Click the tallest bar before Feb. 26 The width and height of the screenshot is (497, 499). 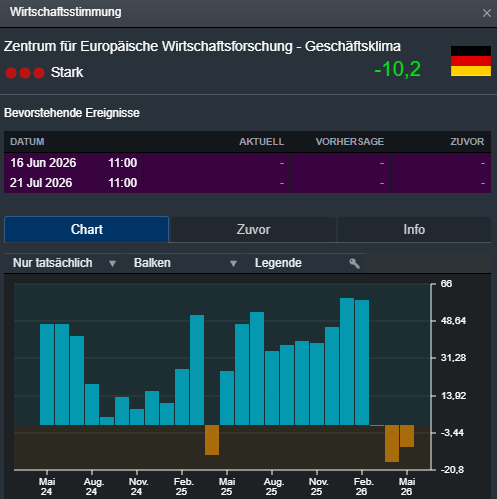(347, 361)
